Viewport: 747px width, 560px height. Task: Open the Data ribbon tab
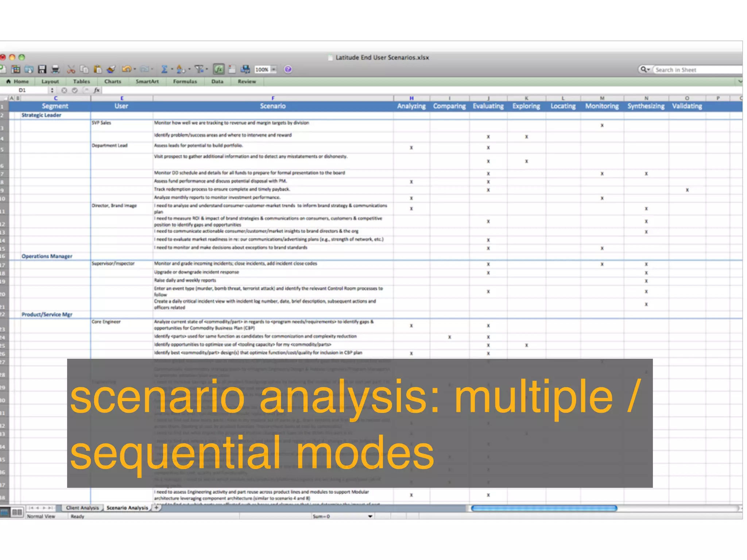click(217, 81)
